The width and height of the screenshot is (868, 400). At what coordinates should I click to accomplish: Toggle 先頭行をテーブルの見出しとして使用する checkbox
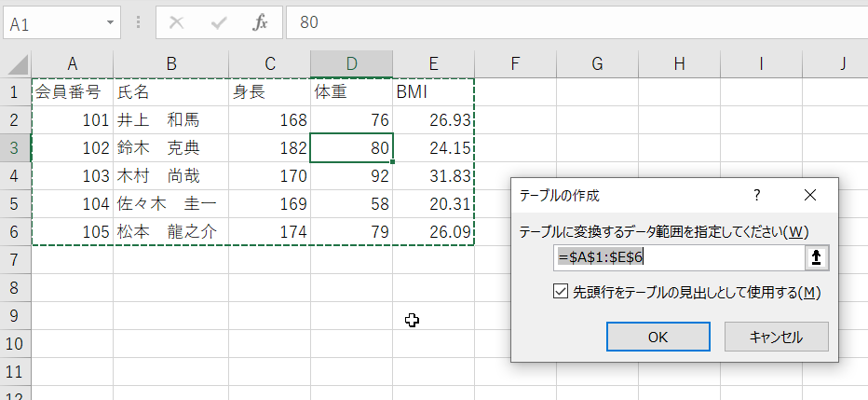pos(561,292)
